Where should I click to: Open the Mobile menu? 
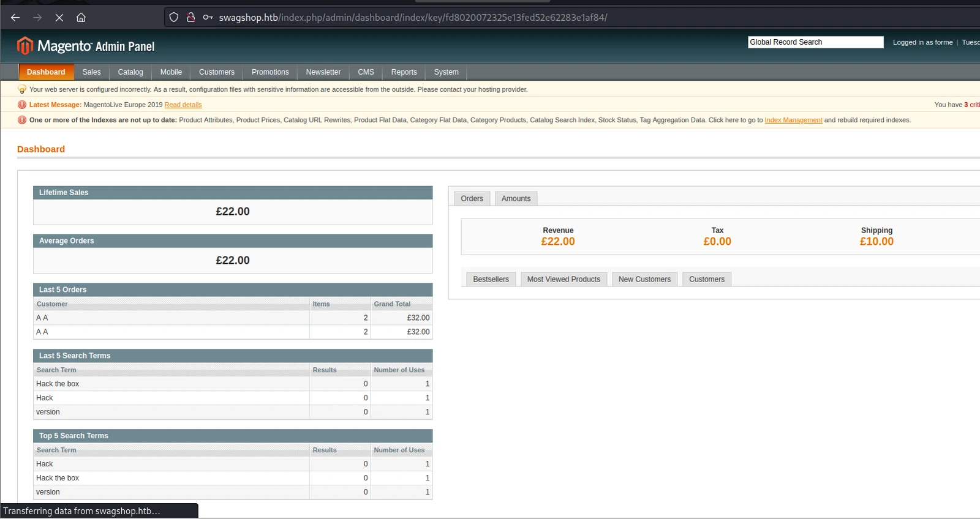tap(171, 72)
